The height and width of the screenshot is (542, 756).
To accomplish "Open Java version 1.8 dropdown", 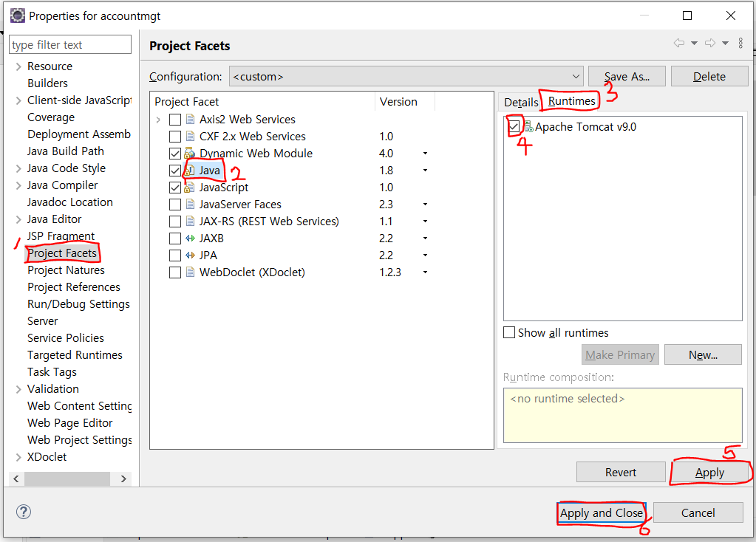I will point(425,170).
